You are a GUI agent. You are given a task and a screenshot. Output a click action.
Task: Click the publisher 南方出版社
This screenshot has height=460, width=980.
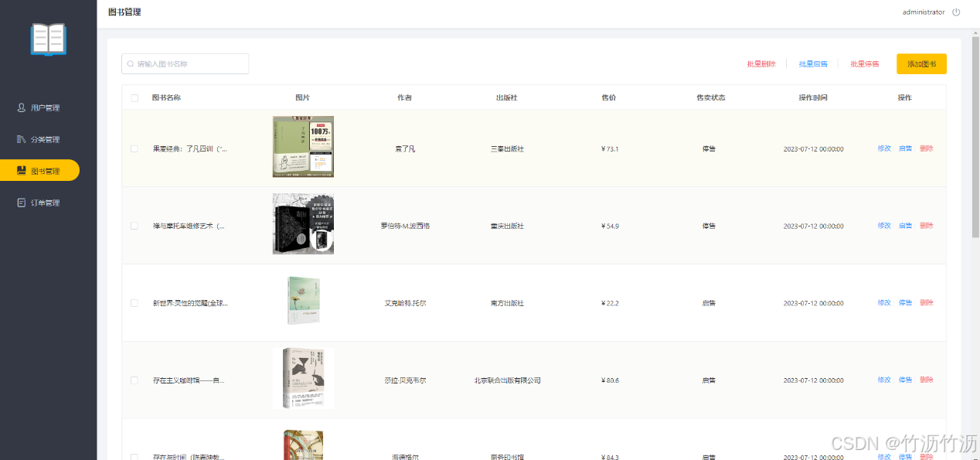pyautogui.click(x=507, y=303)
